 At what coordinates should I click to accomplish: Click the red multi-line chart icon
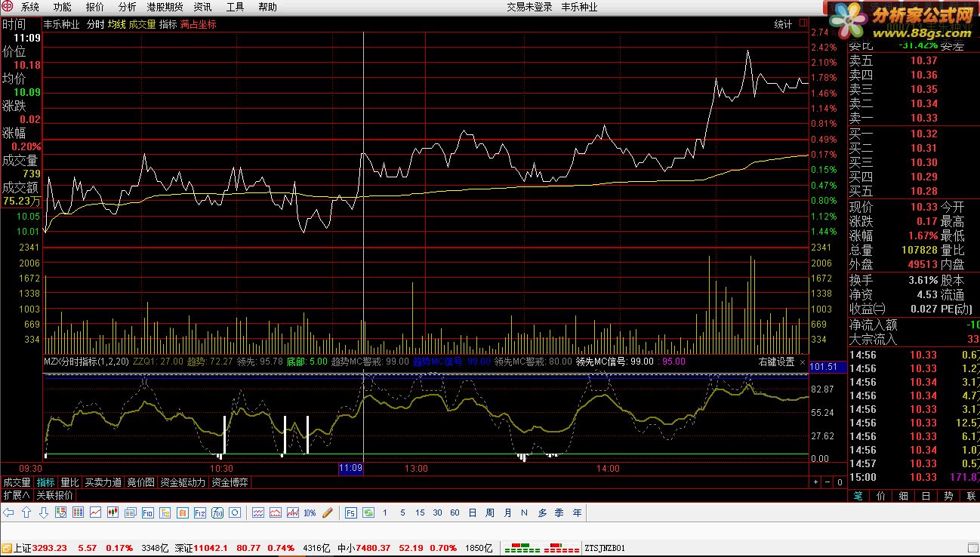pos(293,512)
